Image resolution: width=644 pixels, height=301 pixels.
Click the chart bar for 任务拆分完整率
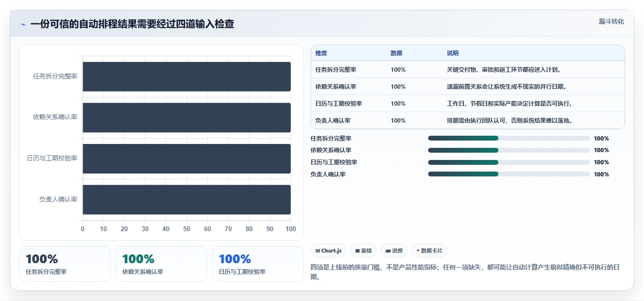click(187, 77)
